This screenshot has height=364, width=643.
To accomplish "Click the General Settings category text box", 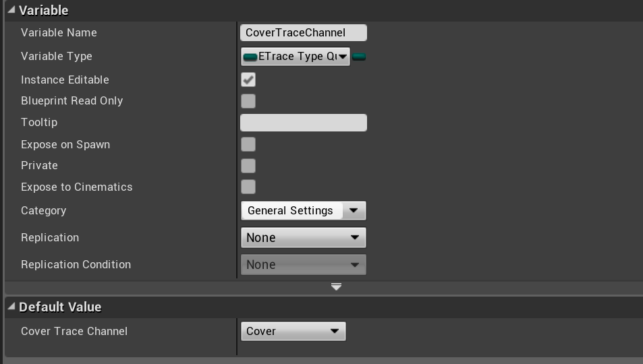I will click(x=291, y=211).
